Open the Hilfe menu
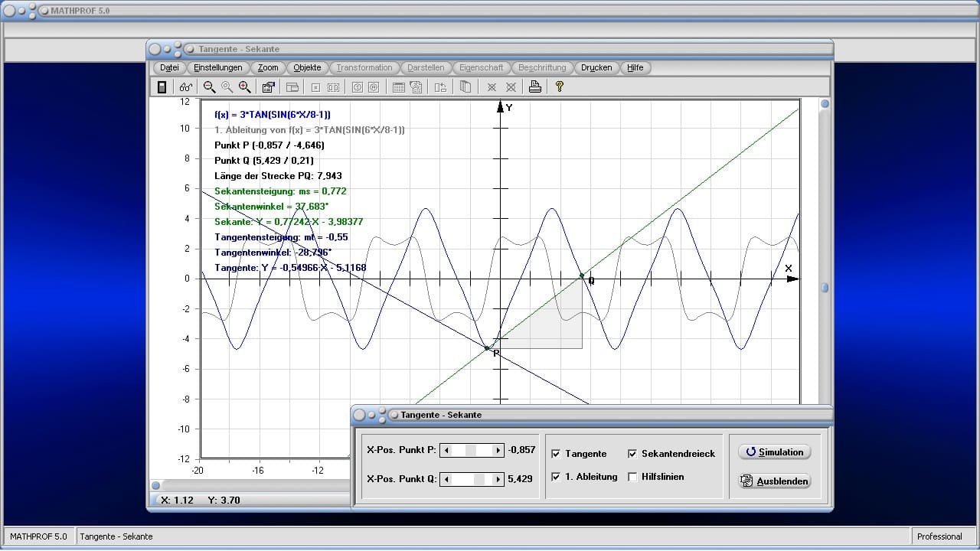Viewport: 980px width, 551px height. (x=635, y=67)
